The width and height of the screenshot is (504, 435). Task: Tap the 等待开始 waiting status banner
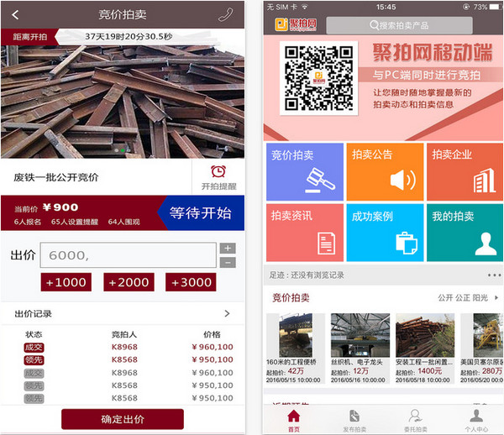coord(201,212)
